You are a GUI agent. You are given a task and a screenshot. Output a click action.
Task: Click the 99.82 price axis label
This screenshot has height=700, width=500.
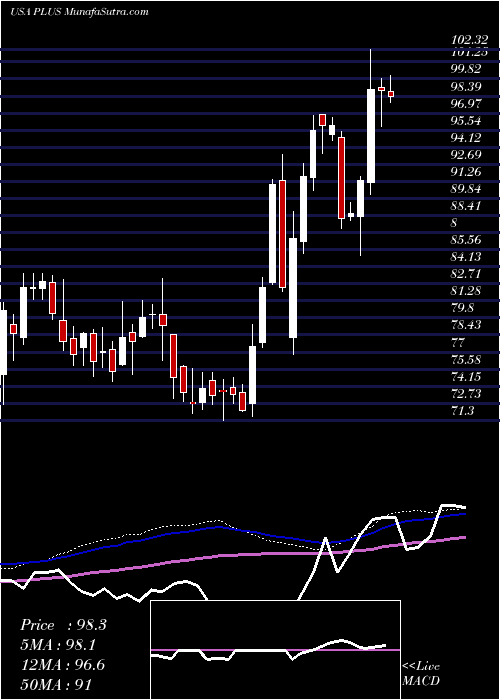click(467, 69)
